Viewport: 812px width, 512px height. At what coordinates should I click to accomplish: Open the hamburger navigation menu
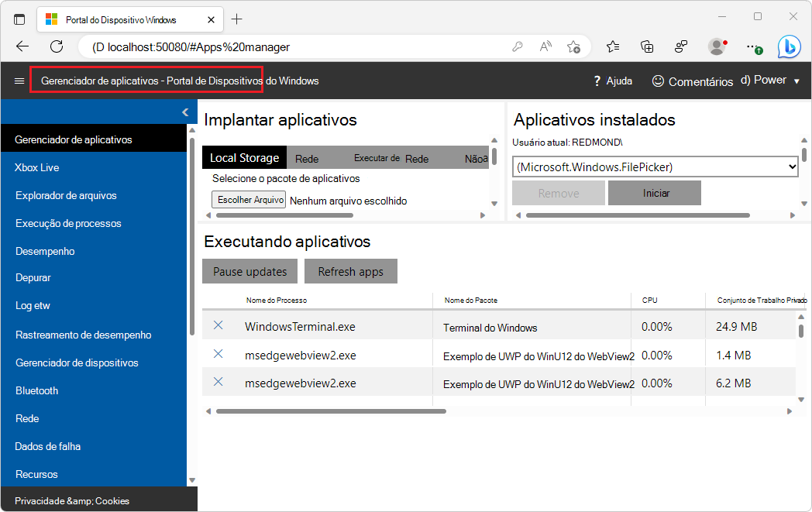[19, 81]
